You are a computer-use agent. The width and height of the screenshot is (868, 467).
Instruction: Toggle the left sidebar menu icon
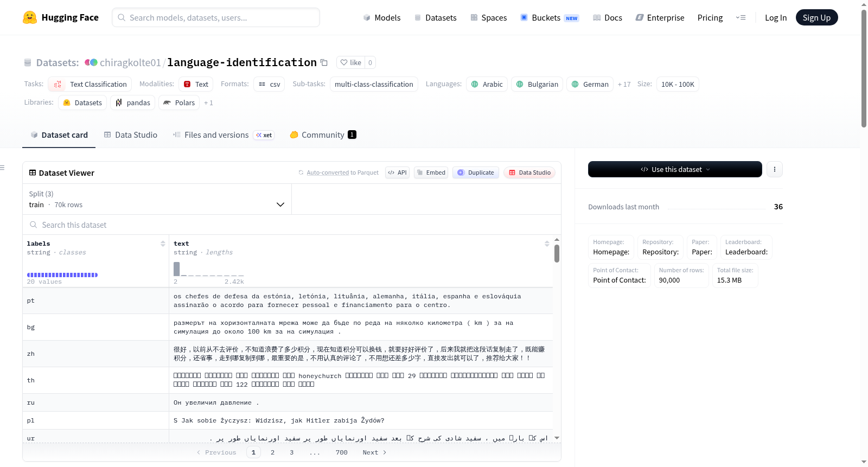pyautogui.click(x=2, y=168)
